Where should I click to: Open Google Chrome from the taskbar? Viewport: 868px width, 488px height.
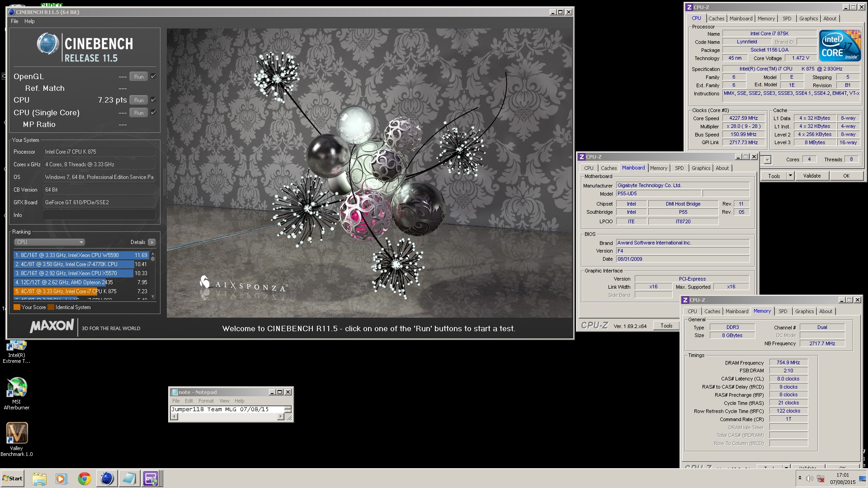click(84, 478)
